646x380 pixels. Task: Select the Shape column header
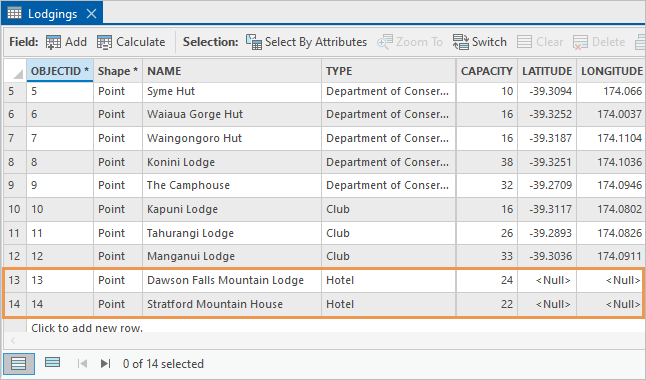[x=118, y=71]
